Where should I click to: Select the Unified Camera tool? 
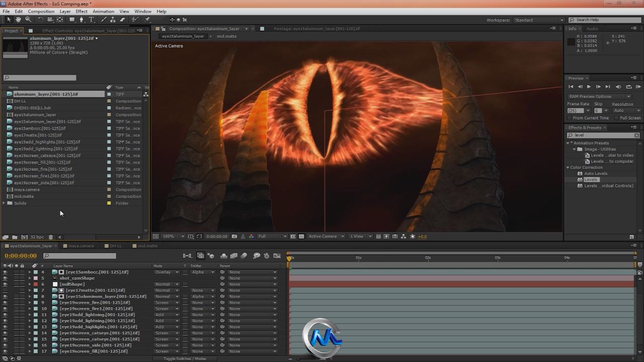click(50, 20)
